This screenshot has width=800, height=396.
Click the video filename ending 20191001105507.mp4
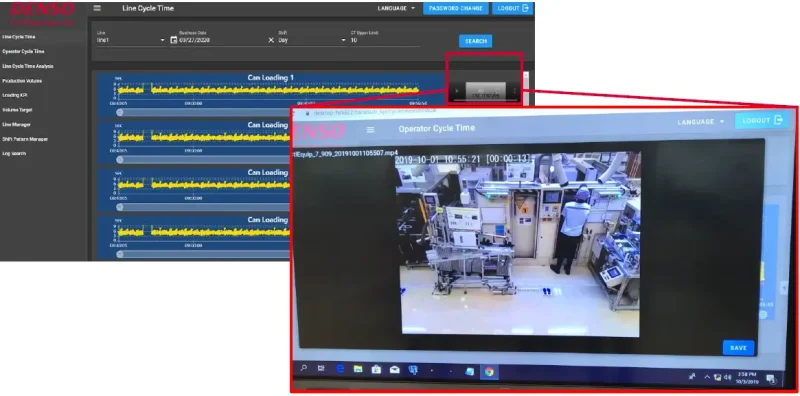coord(344,153)
